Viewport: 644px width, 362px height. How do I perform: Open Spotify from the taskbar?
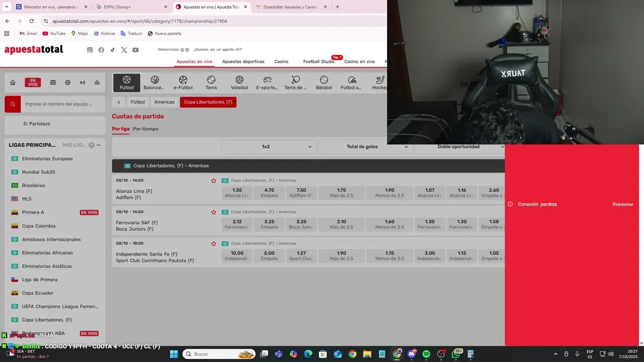point(426,354)
